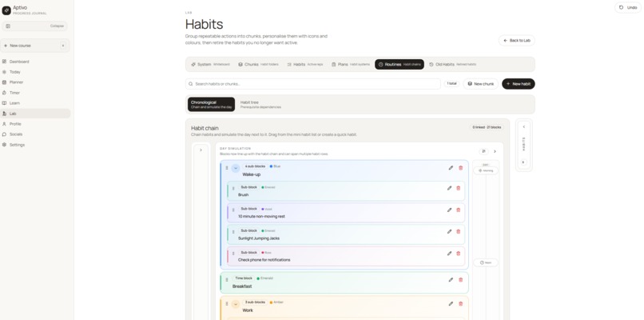Click the drag handle of Wake-up block
Screen dimensions: 644x320
(x=227, y=168)
